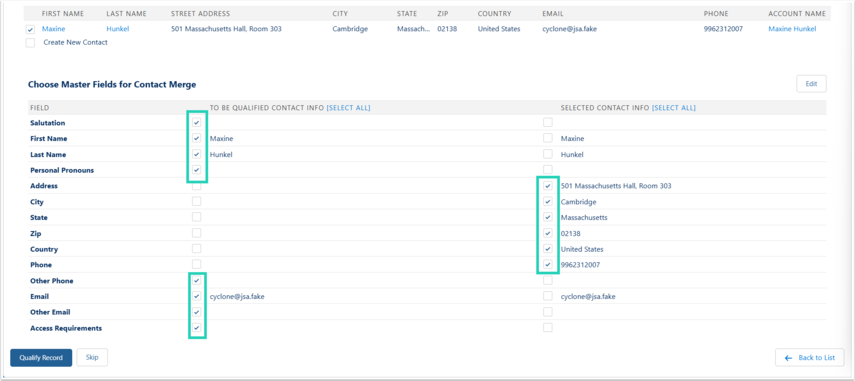This screenshot has width=855, height=381.
Task: Select all Selected Contact Info fields
Action: pos(673,108)
